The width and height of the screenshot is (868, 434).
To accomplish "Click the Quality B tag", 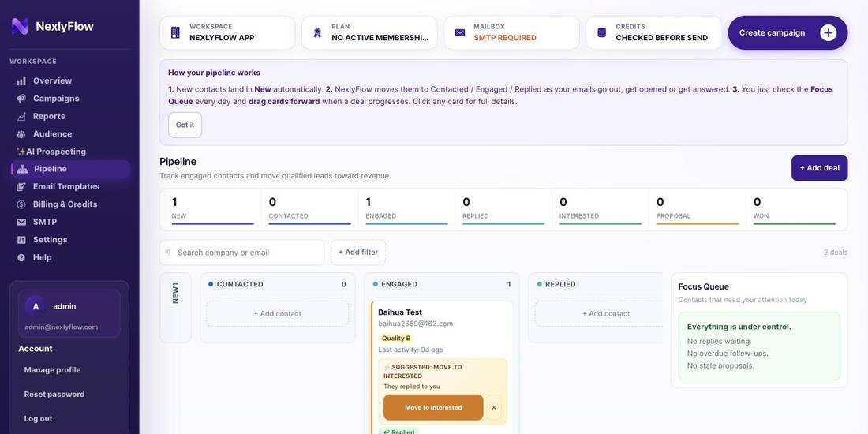I will [x=396, y=338].
